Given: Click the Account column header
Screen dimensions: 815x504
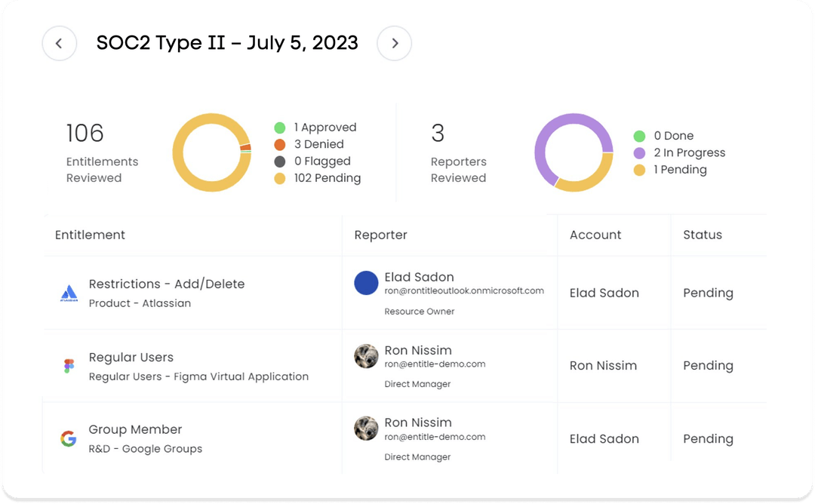Looking at the screenshot, I should [x=595, y=235].
